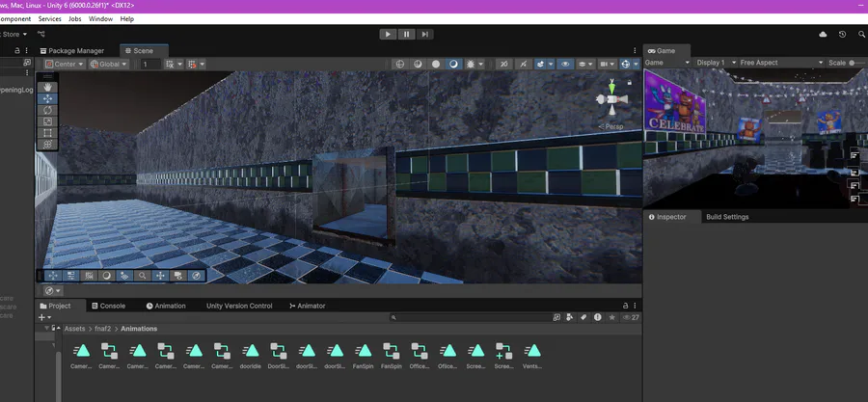Expand the Scene effects dropdown arrow
The width and height of the screenshot is (868, 402).
point(551,65)
